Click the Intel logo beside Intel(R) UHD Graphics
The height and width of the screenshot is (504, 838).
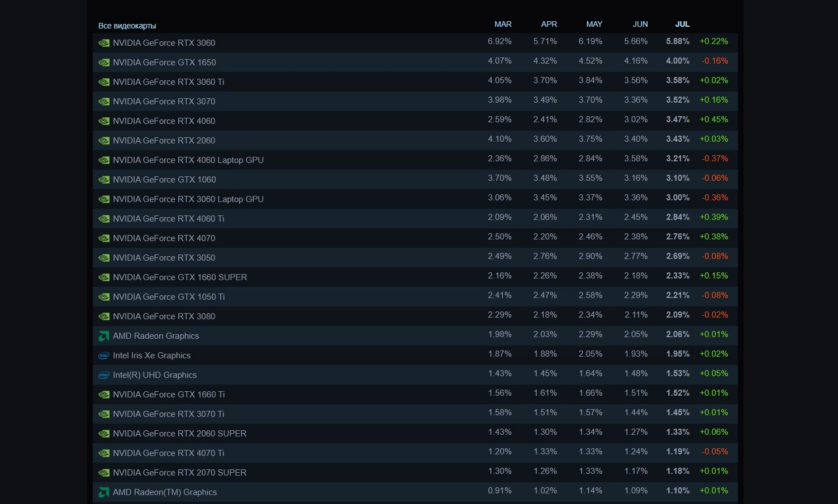coord(104,375)
